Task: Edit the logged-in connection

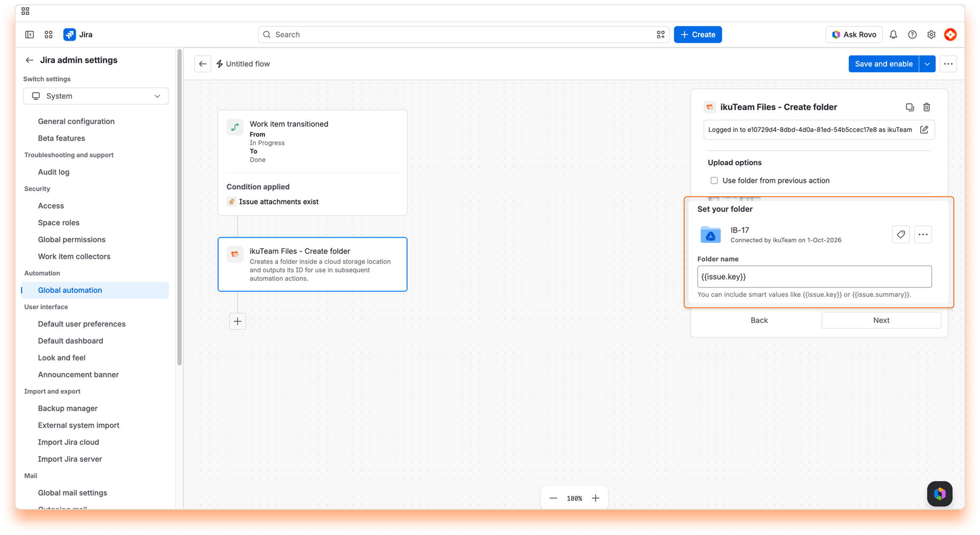Action: tap(924, 130)
